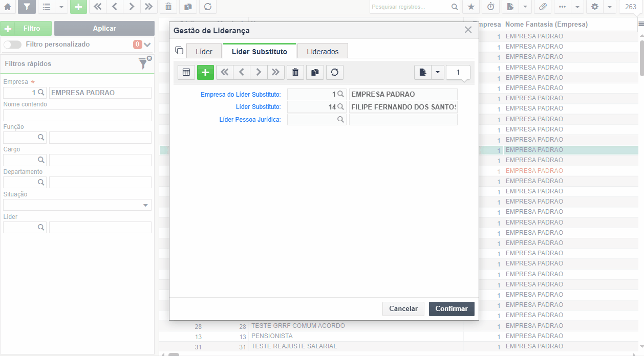Add new Líder Substituto record in dialog

coord(205,72)
